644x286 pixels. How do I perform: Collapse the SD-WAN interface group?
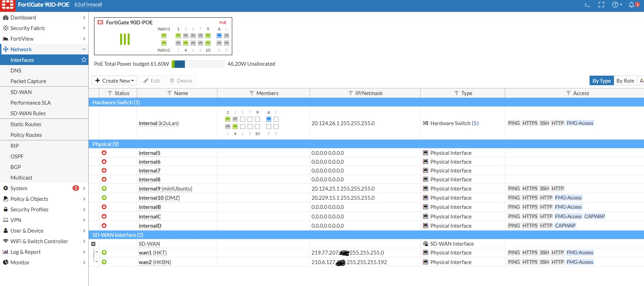[93, 244]
